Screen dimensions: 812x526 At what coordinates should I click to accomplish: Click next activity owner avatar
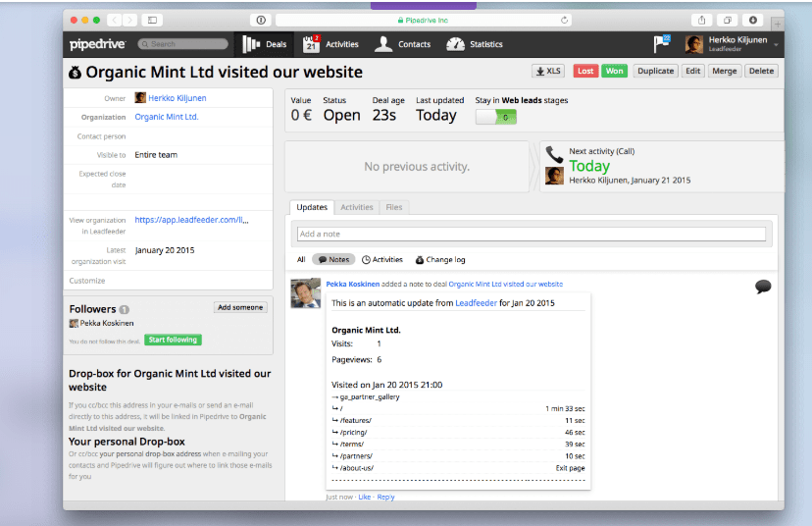coord(554,176)
